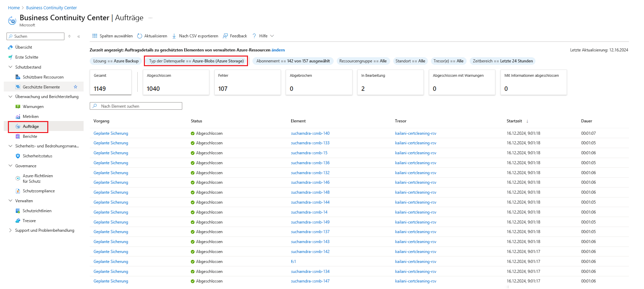Viewport: 644px width, 289px height.
Task: Click the Nach Element suchen search box
Action: pos(136,106)
